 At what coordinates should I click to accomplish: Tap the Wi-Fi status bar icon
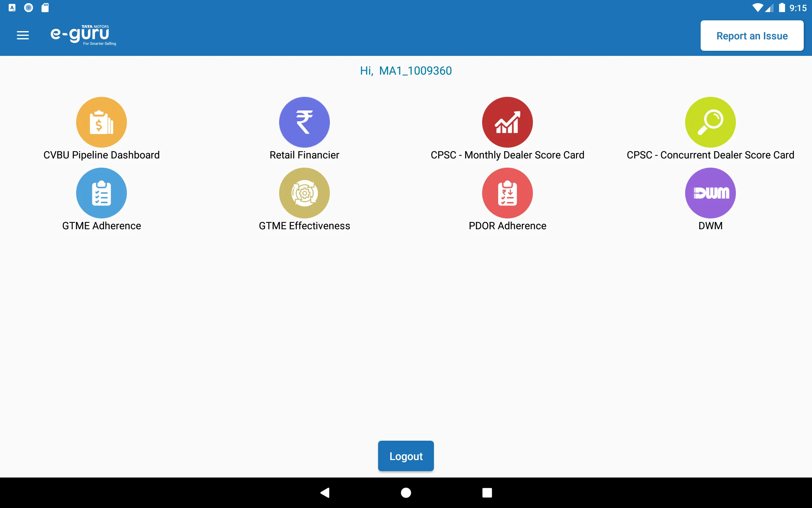[757, 8]
